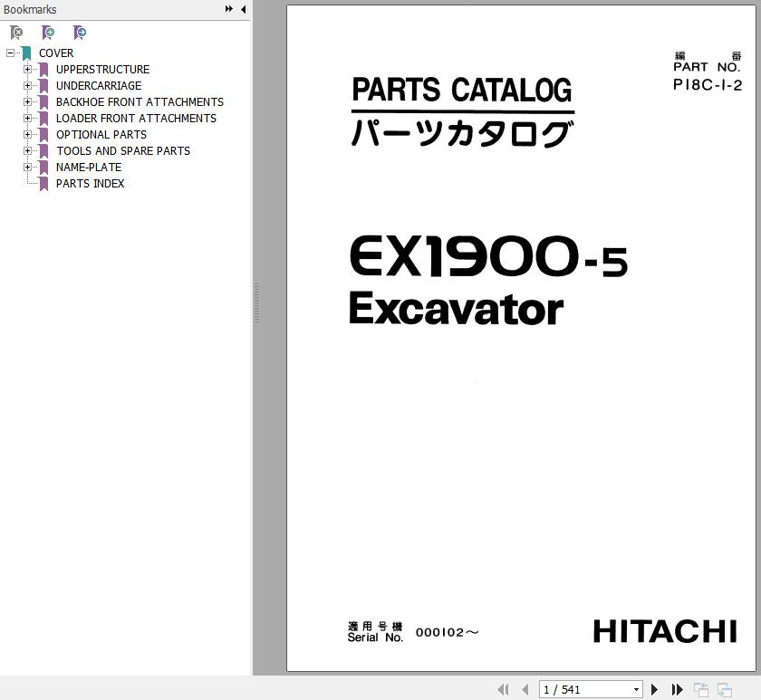Screen dimensions: 761x700
Task: Jump to the last page
Action: pos(677,689)
